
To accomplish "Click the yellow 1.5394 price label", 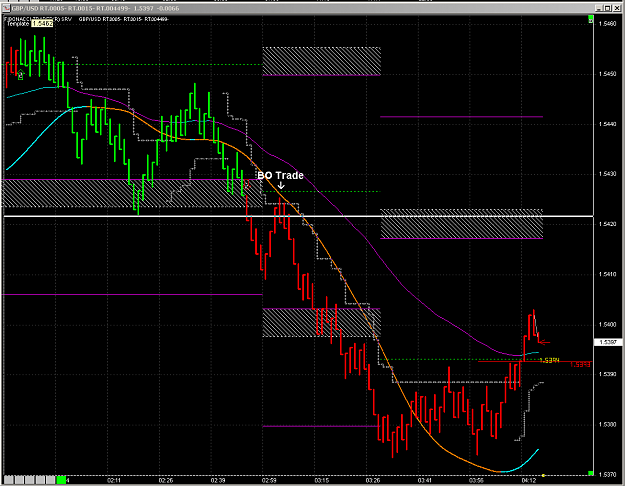I will (549, 360).
